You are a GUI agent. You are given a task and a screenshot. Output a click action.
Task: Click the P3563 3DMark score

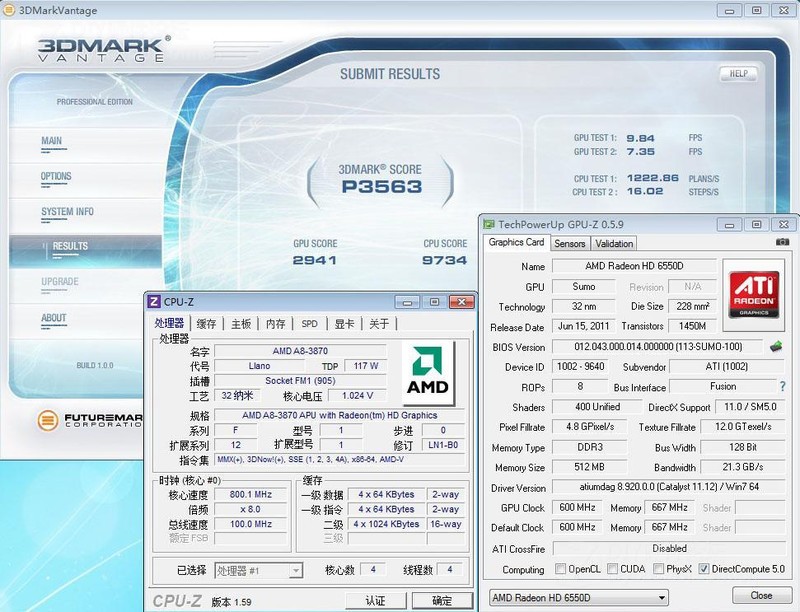pyautogui.click(x=382, y=187)
